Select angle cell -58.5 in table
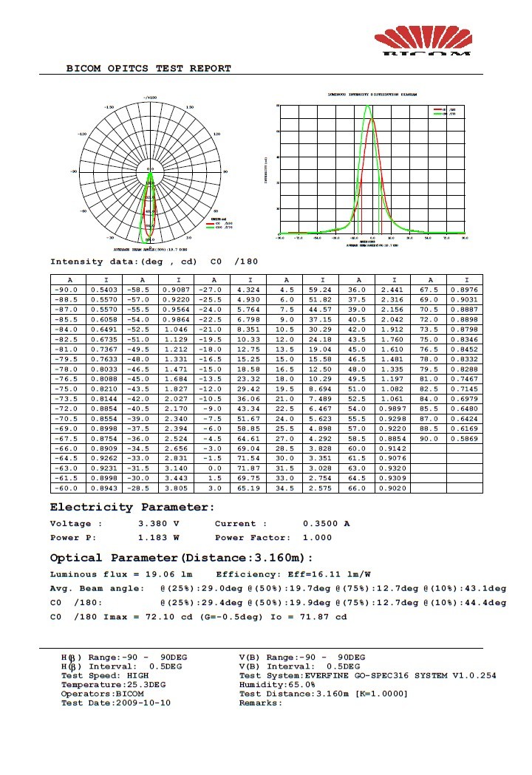Screen dimensions: 532x775 coord(140,290)
